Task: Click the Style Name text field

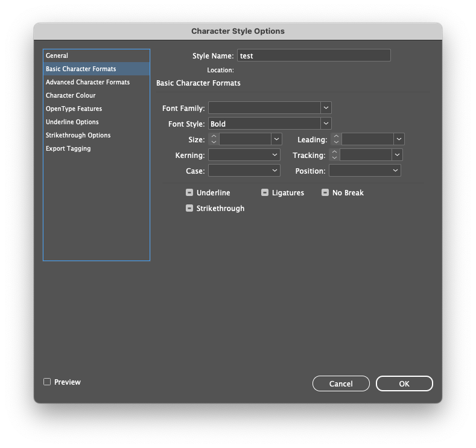Action: tap(314, 55)
